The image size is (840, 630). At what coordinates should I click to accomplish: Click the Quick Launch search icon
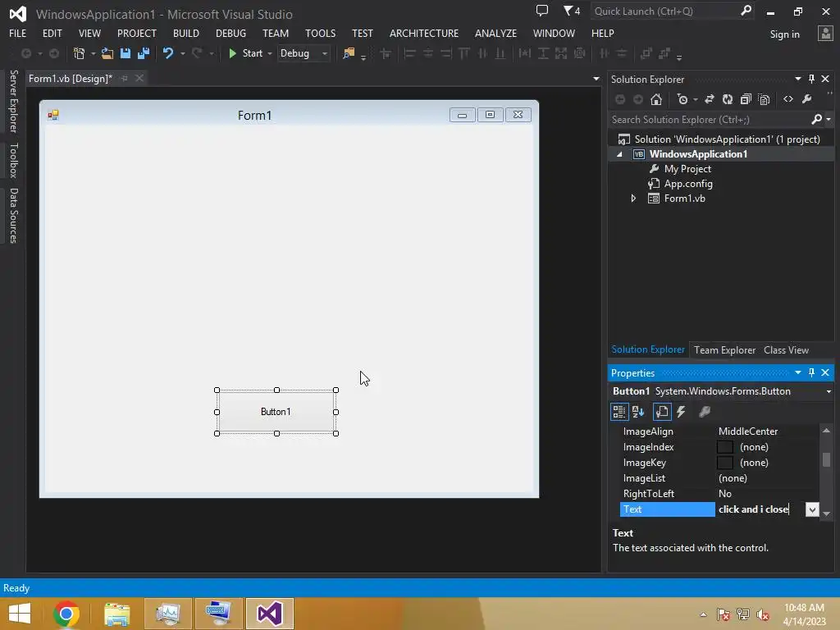point(746,11)
